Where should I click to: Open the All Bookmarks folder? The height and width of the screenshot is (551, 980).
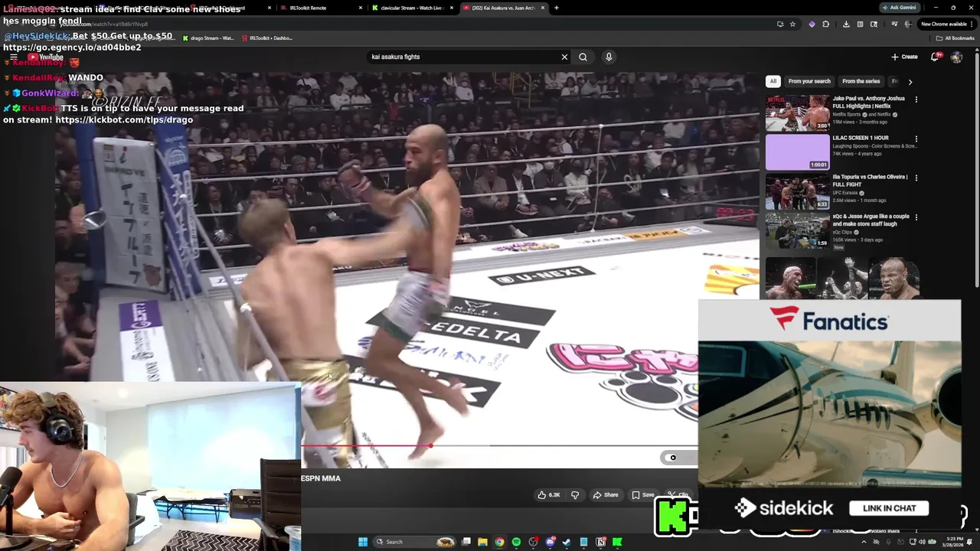[x=955, y=37]
